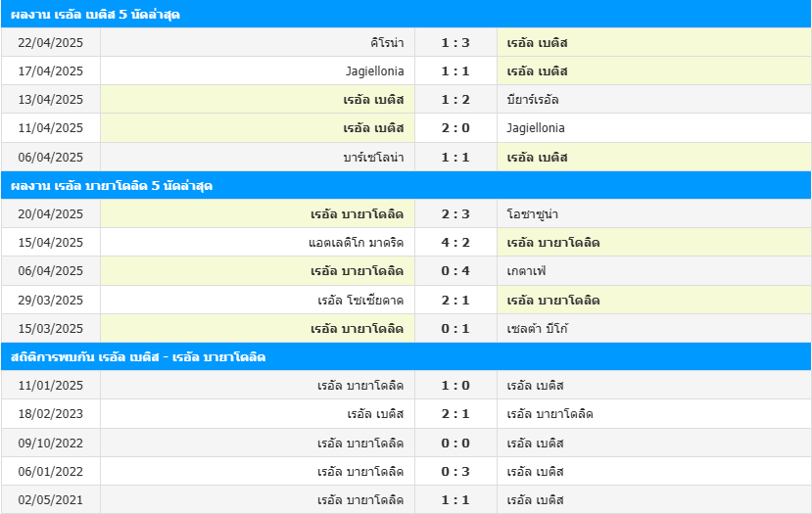Click the date 02/05/2021
The height and width of the screenshot is (514, 812).
click(x=51, y=500)
